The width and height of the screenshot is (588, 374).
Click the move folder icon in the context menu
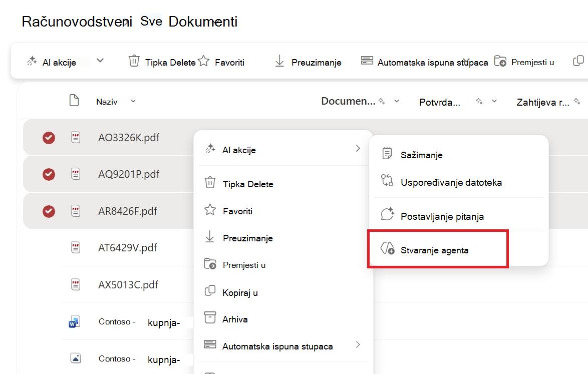coord(210,264)
